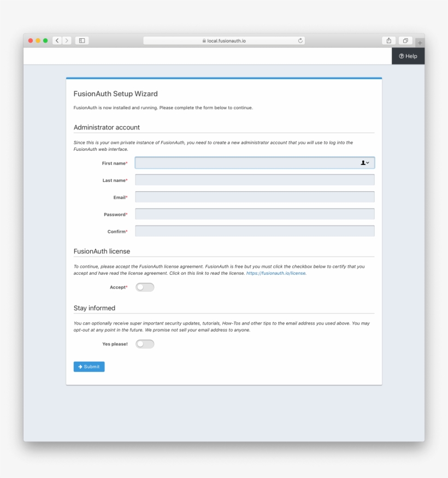Click the Safari forward arrow button

click(x=67, y=40)
